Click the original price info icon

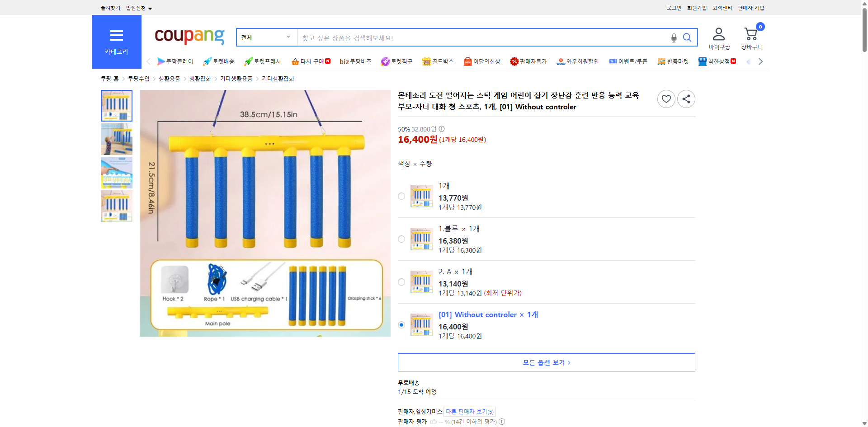tap(441, 129)
